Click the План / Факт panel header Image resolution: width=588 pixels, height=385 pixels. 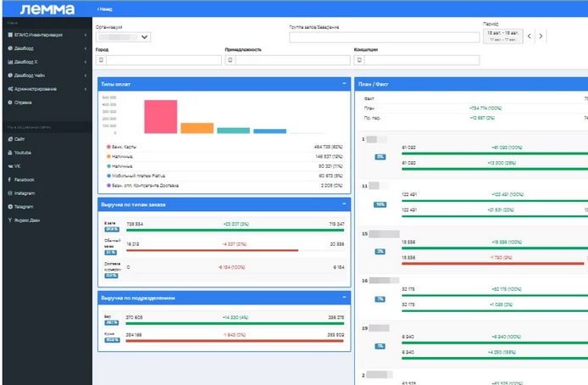471,84
